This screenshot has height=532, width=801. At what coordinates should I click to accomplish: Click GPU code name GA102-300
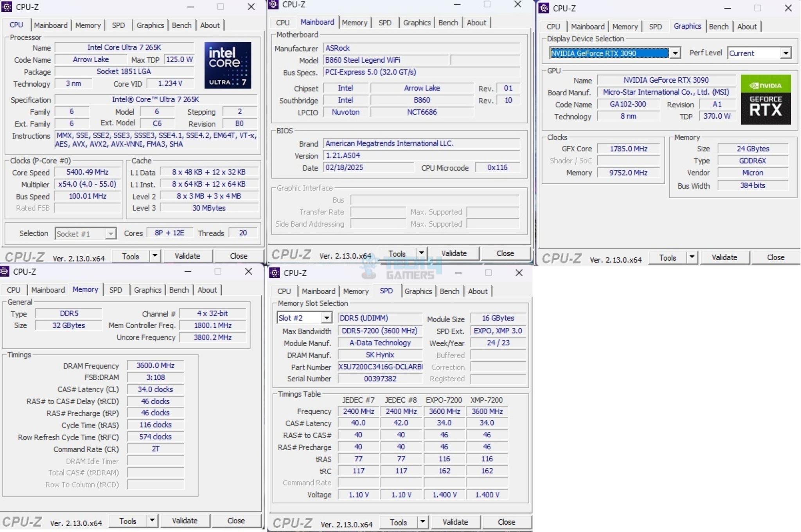(628, 104)
